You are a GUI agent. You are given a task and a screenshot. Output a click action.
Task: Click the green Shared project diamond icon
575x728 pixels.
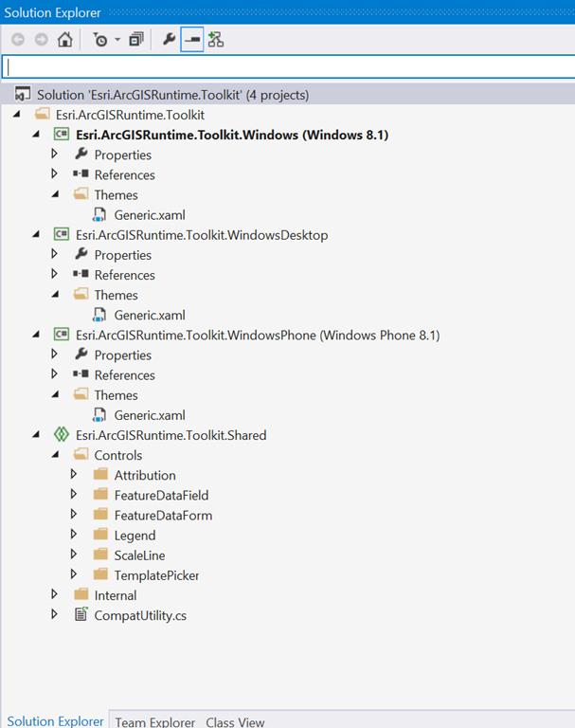[62, 434]
